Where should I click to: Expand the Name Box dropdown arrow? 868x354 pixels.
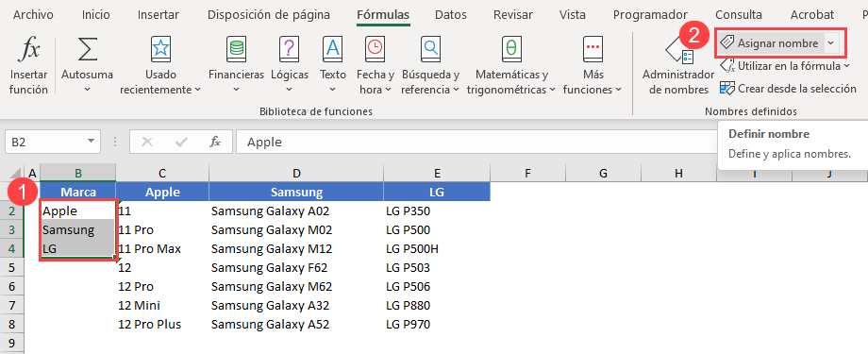(x=91, y=143)
